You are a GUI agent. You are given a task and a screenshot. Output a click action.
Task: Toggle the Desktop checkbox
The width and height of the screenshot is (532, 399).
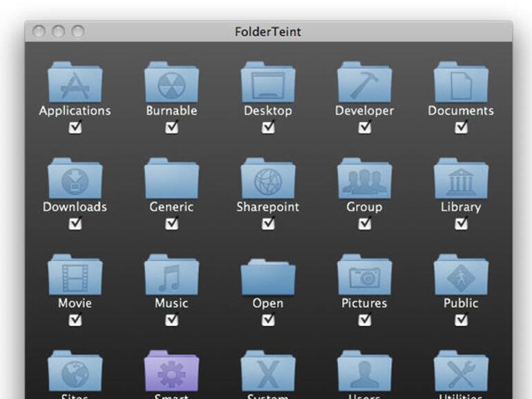(x=268, y=127)
